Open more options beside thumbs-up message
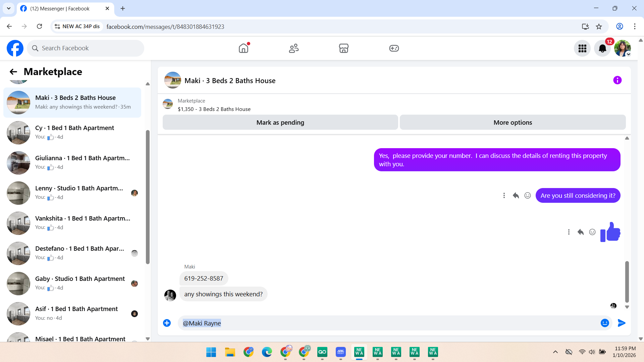 pos(569,232)
